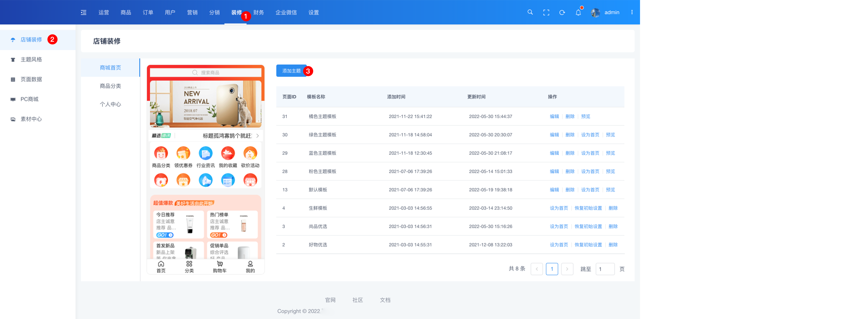The width and height of the screenshot is (868, 319).
Task: Click the 添加主题 button
Action: coord(291,71)
